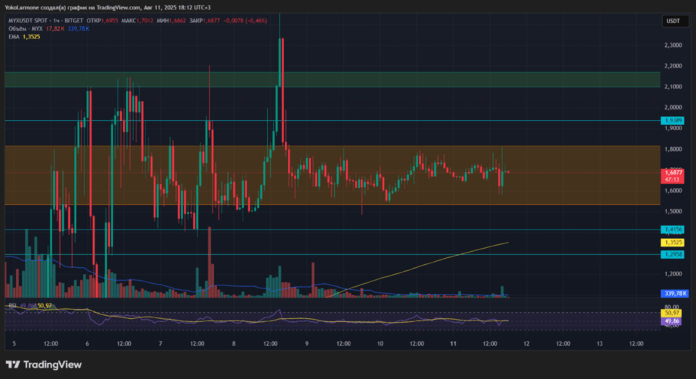The height and width of the screenshot is (379, 696).
Task: Click the date 9 on the time axis
Action: pyautogui.click(x=307, y=343)
